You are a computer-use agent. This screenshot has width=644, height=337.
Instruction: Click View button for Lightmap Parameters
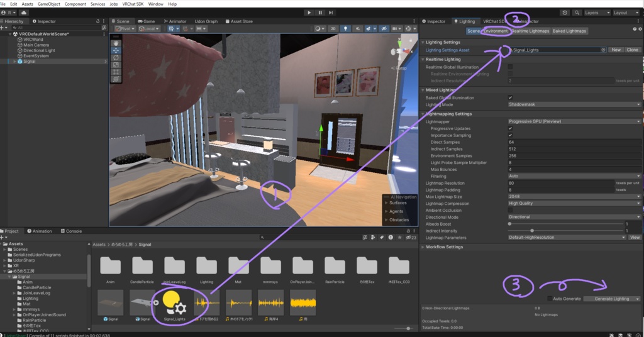point(635,237)
